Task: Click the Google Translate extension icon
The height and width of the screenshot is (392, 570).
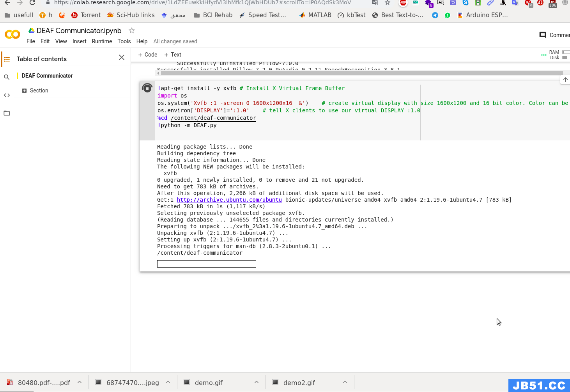Action: [515, 2]
